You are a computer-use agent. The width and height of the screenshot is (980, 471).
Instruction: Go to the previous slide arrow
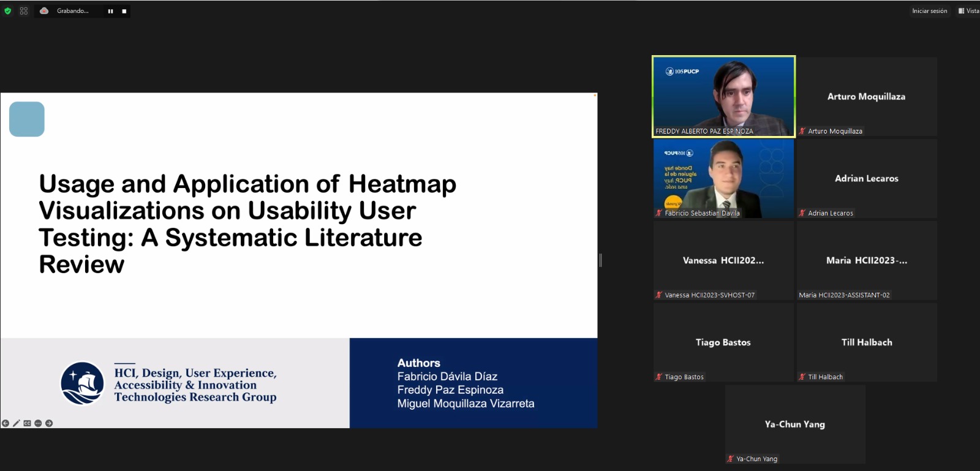[6, 423]
